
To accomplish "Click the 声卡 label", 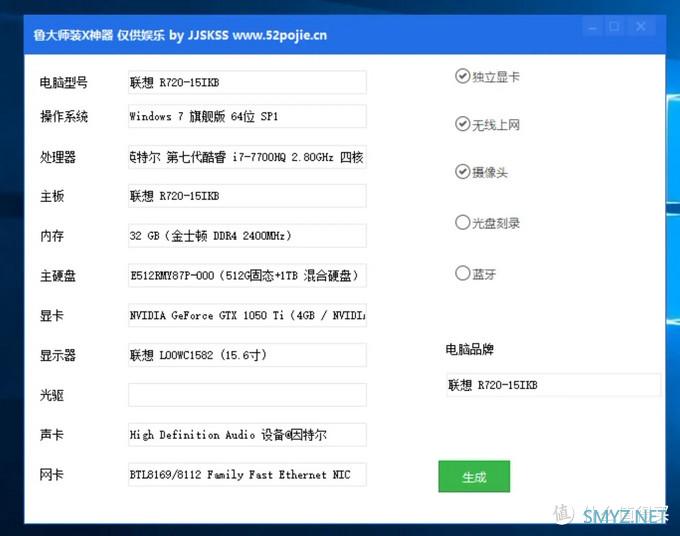I will pyautogui.click(x=52, y=435).
